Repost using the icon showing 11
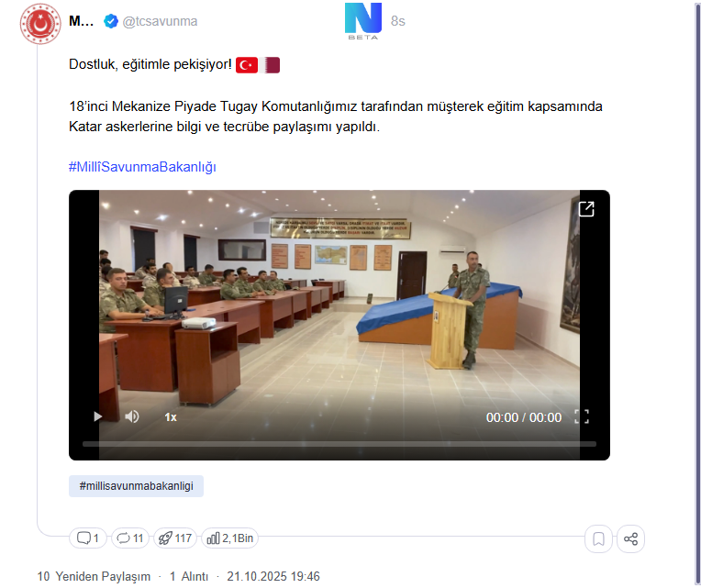The width and height of the screenshot is (701, 588). click(x=129, y=538)
